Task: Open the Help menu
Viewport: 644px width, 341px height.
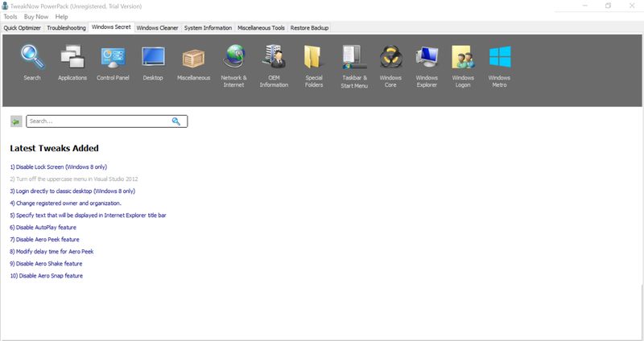Action: click(62, 17)
